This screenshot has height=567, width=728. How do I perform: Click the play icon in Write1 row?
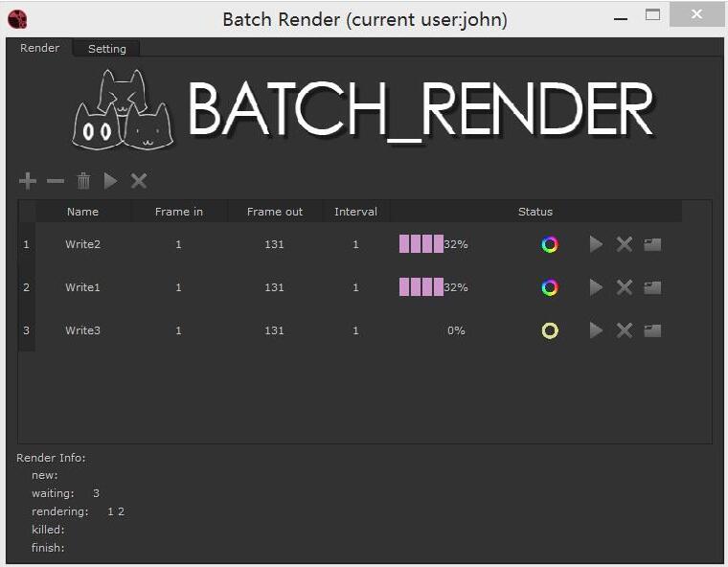596,287
